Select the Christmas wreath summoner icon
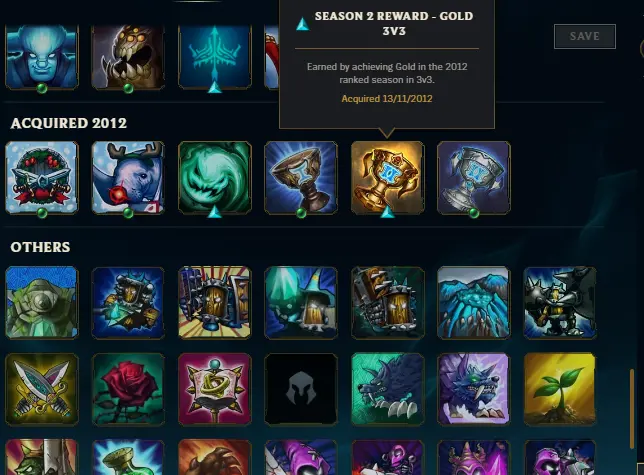 [41, 177]
